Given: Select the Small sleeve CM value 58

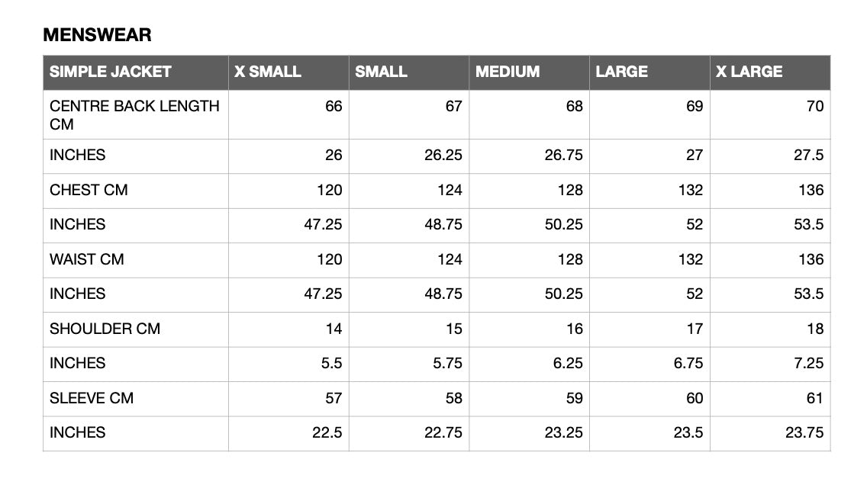Looking at the screenshot, I should click(453, 398).
